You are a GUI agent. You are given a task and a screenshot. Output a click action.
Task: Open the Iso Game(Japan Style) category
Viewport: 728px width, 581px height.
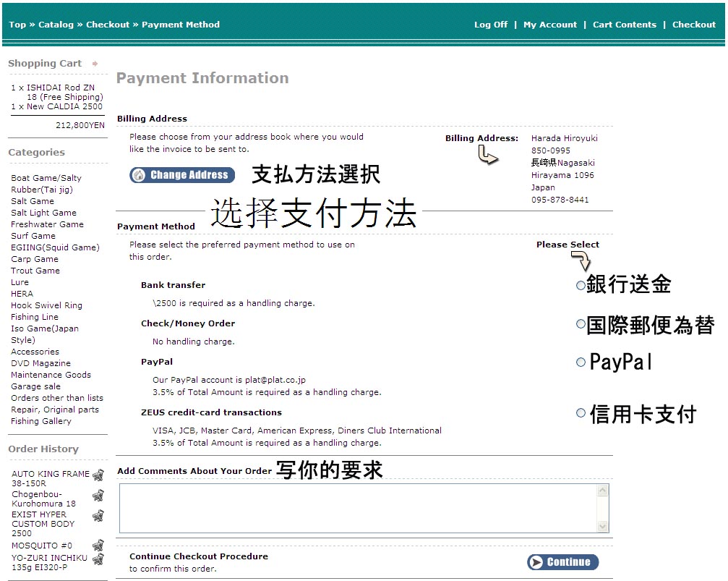[x=45, y=334]
